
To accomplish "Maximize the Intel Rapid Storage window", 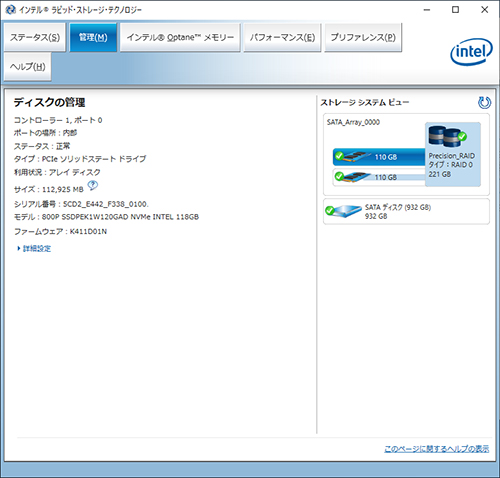I will pyautogui.click(x=455, y=10).
